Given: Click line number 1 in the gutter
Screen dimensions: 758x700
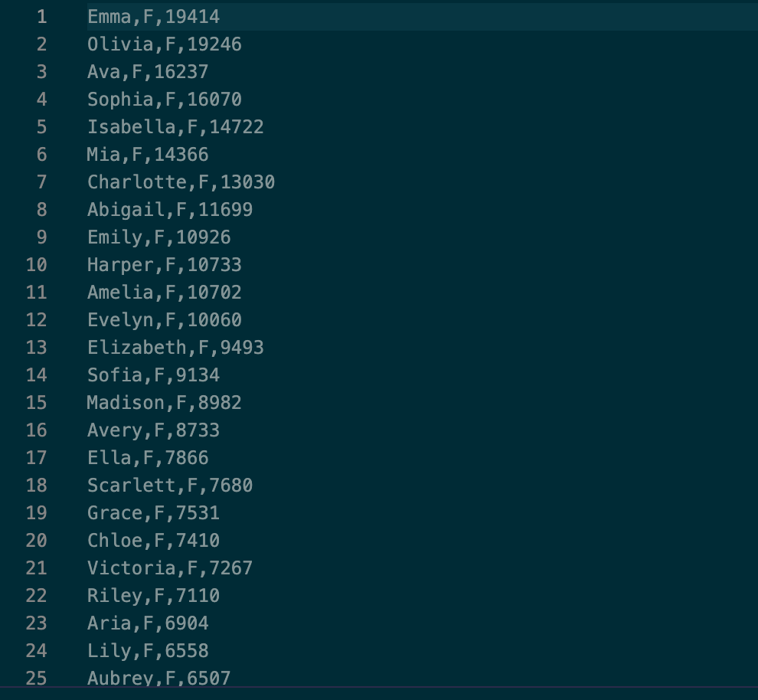Looking at the screenshot, I should pyautogui.click(x=41, y=17).
